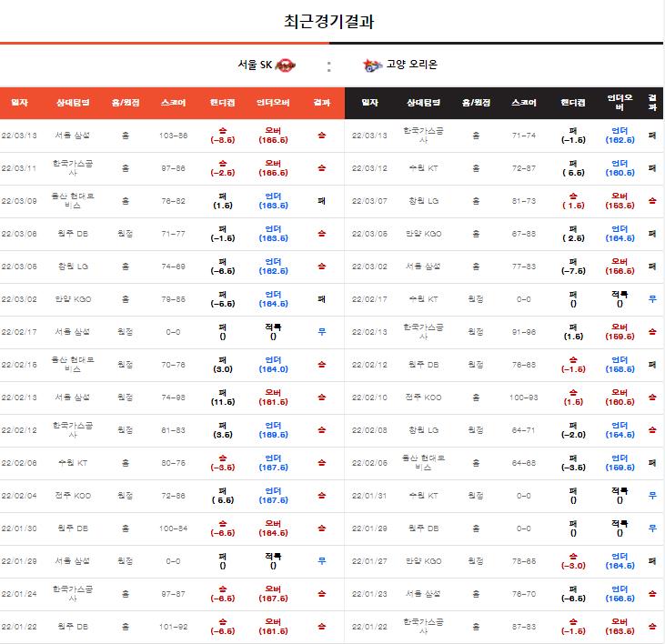Click 한국가스공사 on 서울 SK's 22/01/24 row
The width and height of the screenshot is (665, 644).
pos(73,594)
